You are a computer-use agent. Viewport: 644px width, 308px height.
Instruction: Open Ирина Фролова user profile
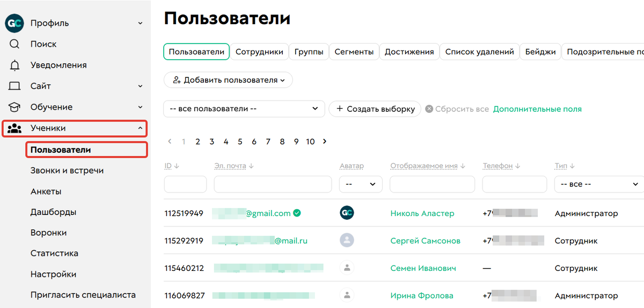422,296
